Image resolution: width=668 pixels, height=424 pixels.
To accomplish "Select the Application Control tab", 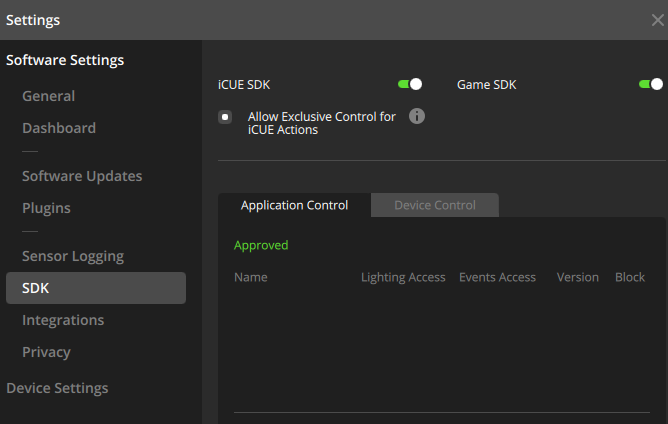I will 294,205.
